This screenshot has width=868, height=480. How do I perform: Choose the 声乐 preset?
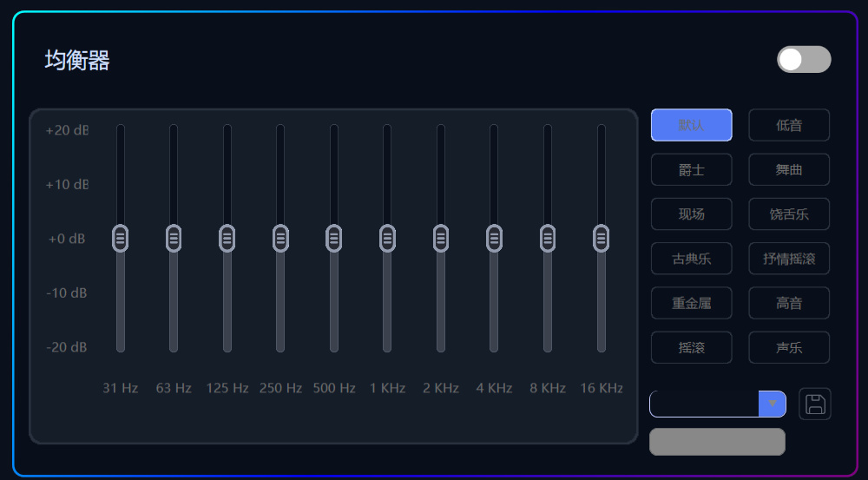click(x=789, y=347)
